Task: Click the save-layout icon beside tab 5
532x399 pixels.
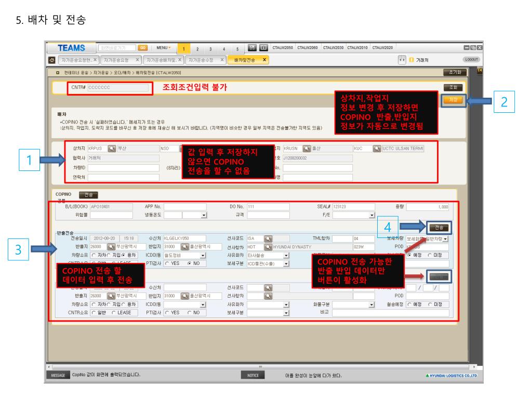Action: [x=252, y=48]
